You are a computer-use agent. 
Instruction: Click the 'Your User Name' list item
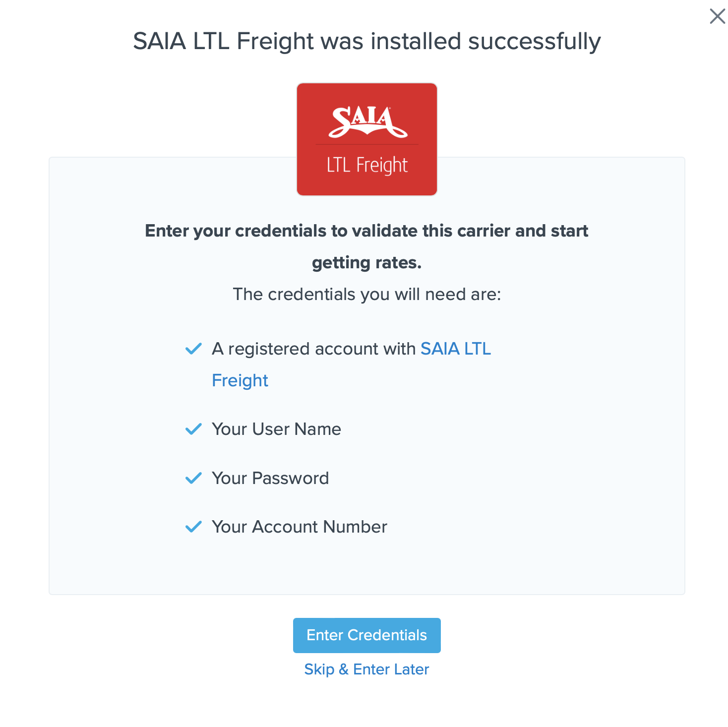pyautogui.click(x=276, y=429)
